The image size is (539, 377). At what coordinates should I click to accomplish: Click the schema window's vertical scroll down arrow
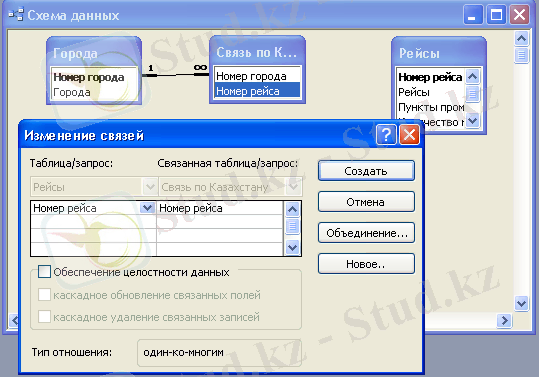pyautogui.click(x=521, y=303)
